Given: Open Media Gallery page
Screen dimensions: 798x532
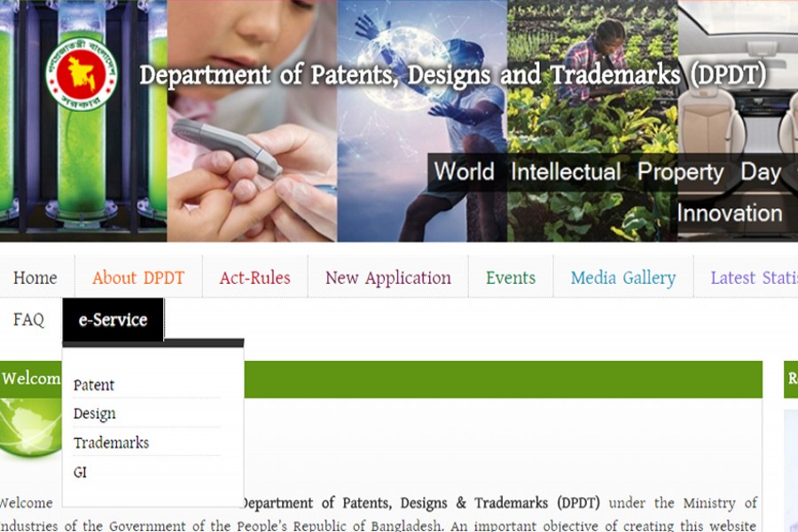Looking at the screenshot, I should click(623, 278).
